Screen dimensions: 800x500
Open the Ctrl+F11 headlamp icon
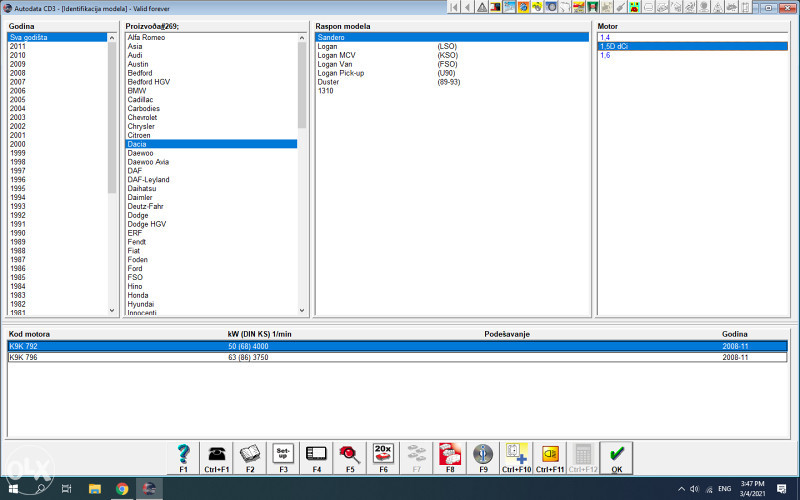click(550, 458)
